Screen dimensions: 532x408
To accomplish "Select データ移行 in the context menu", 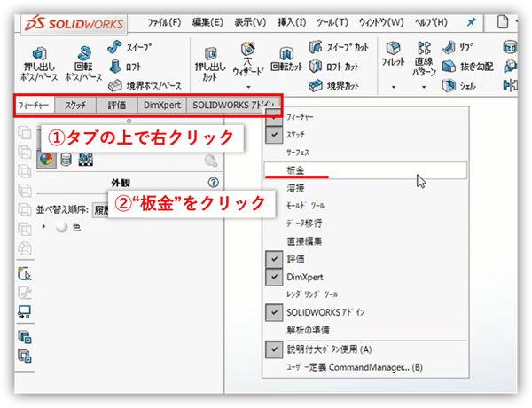I will pyautogui.click(x=365, y=224).
